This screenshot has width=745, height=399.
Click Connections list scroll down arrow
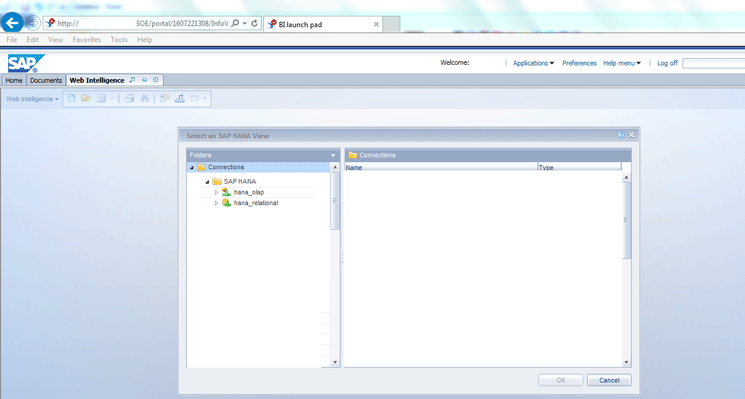click(x=626, y=362)
